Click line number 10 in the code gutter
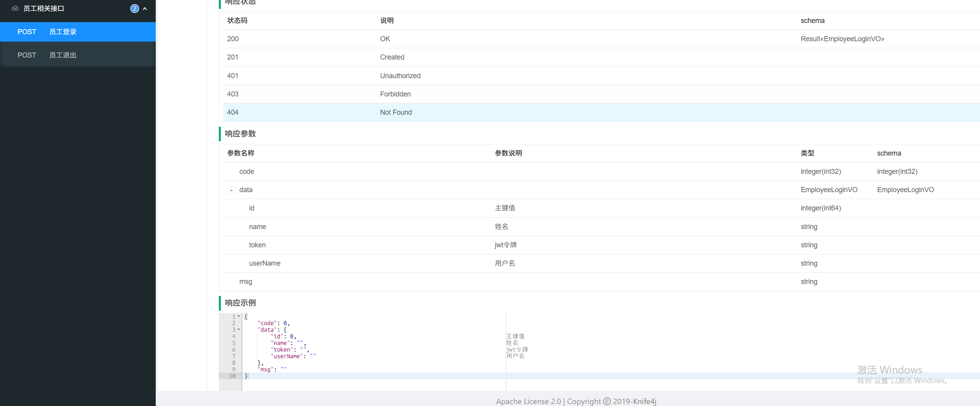The height and width of the screenshot is (406, 980). pos(232,376)
